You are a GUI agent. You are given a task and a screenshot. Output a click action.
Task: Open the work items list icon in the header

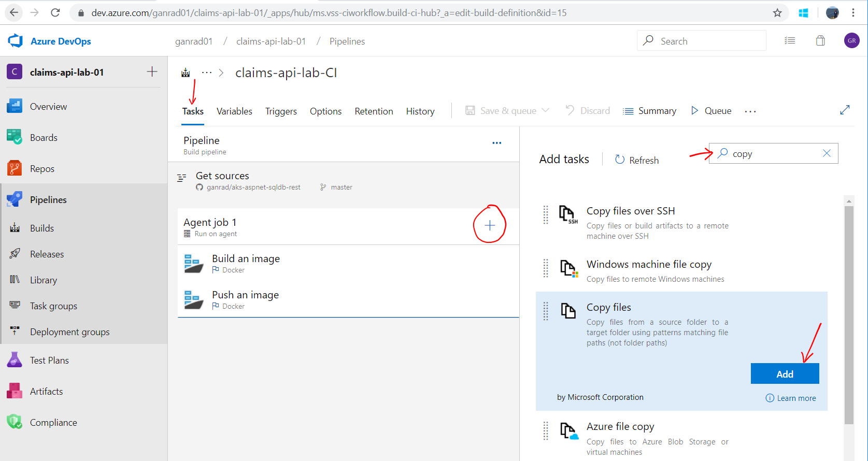tap(790, 40)
